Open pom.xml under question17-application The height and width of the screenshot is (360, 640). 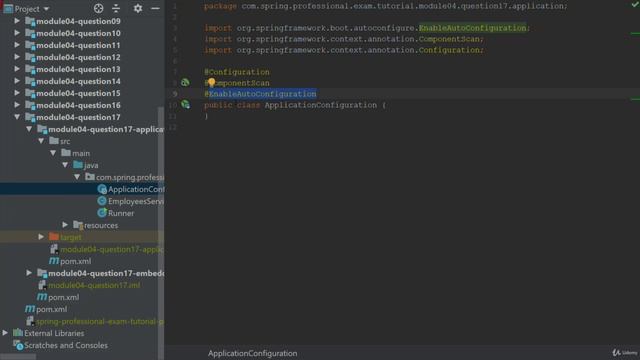[76, 261]
